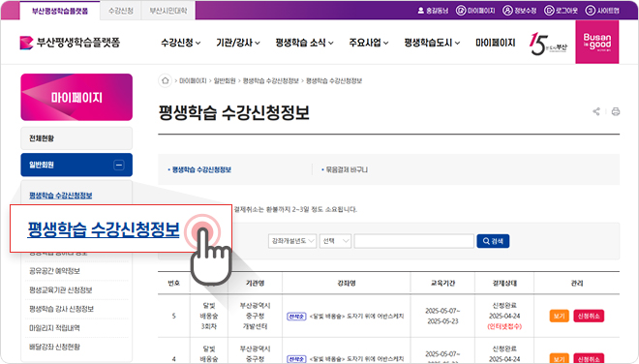The image size is (639, 364).
Task: Click the 부산평생학습플랫폼 logo in the header
Action: pyautogui.click(x=70, y=43)
